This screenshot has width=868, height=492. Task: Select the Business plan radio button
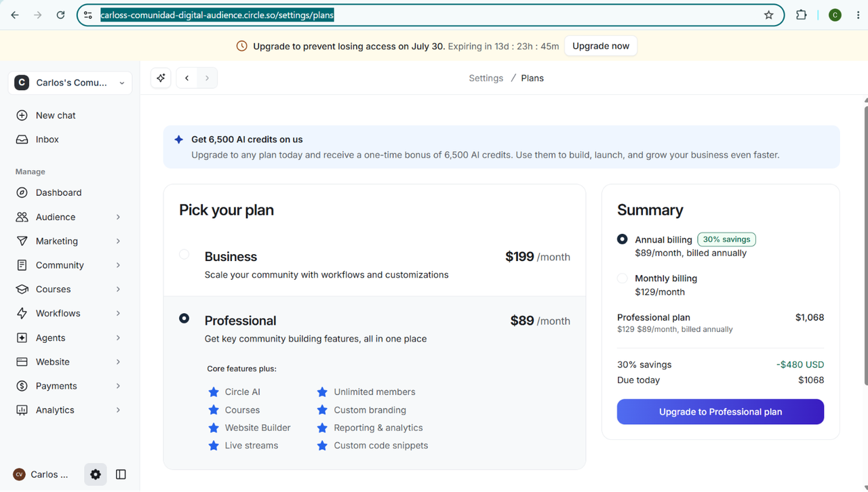184,255
